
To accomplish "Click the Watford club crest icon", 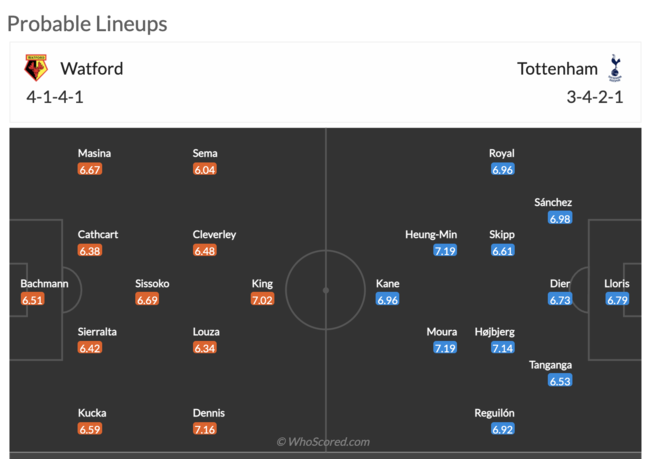I will tap(36, 68).
